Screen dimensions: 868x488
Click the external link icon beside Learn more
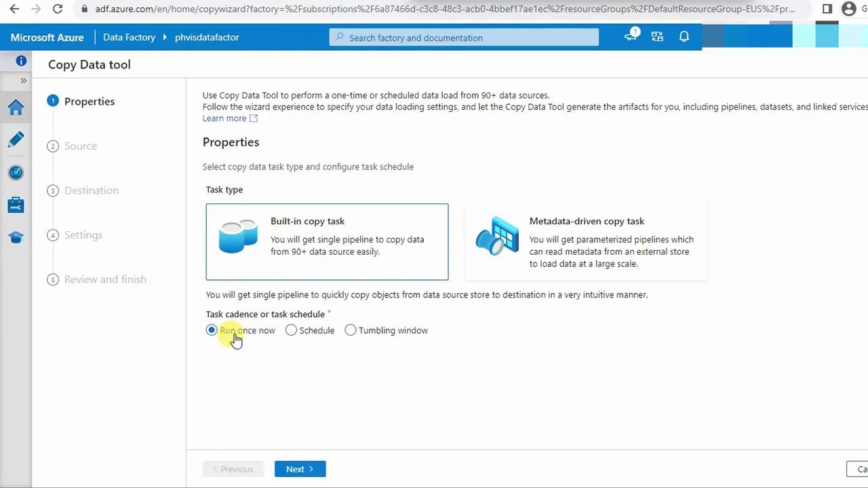pyautogui.click(x=254, y=119)
